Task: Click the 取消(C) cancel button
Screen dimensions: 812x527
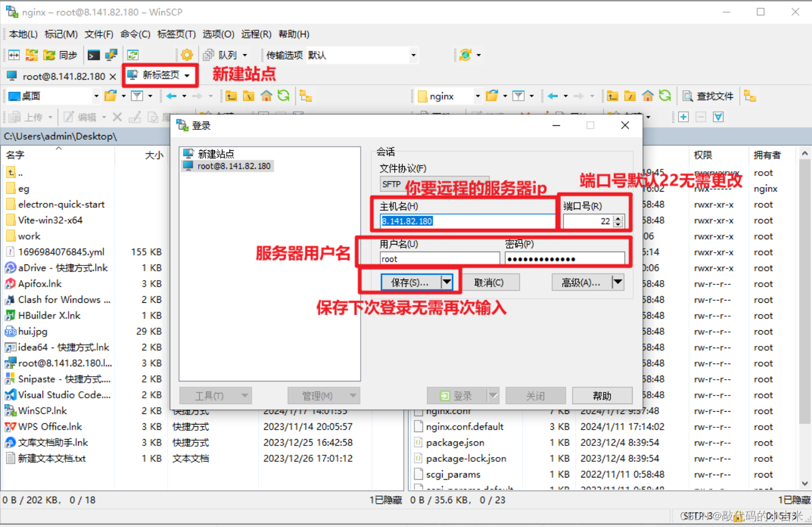Action: [489, 282]
